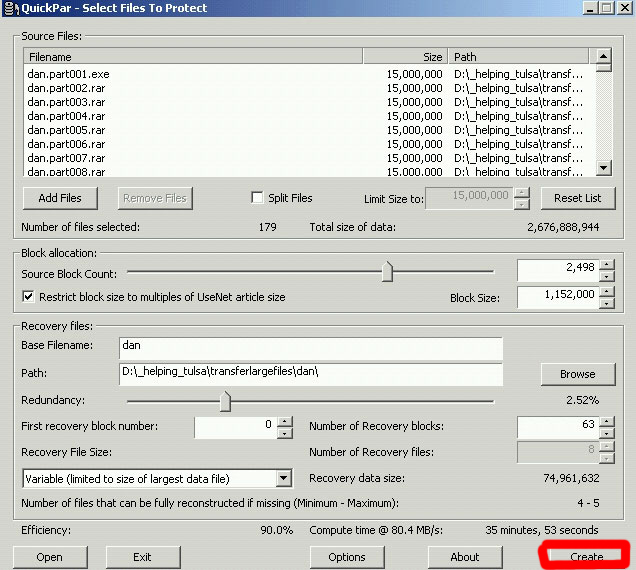Decrease First recovery block number

(285, 433)
